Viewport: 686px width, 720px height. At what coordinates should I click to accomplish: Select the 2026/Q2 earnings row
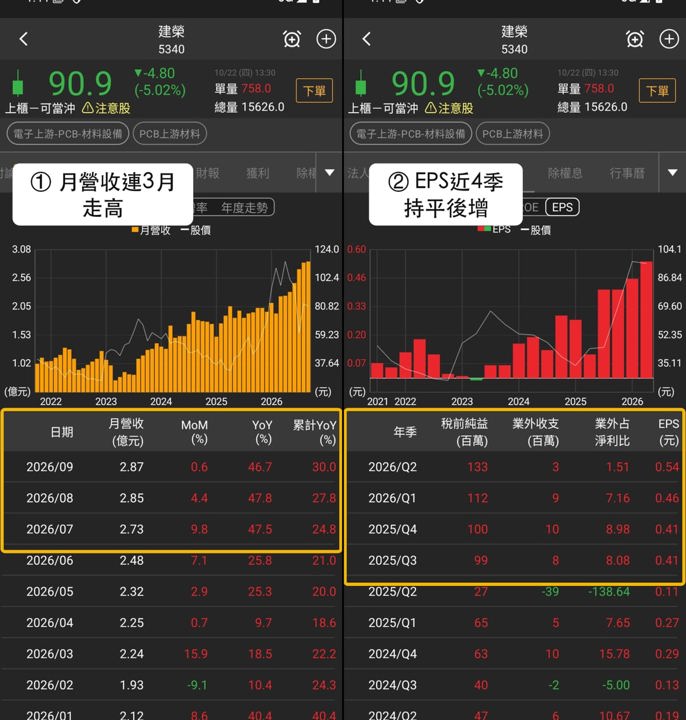click(x=515, y=467)
